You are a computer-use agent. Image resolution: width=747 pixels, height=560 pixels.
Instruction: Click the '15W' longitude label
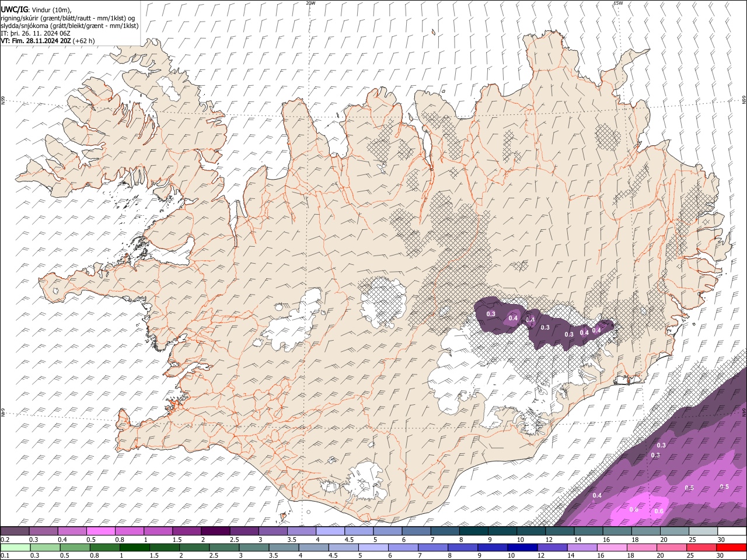(x=618, y=3)
